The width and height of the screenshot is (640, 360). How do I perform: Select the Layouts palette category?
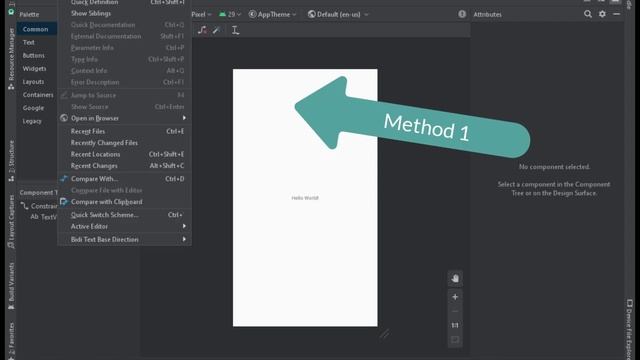click(x=33, y=82)
